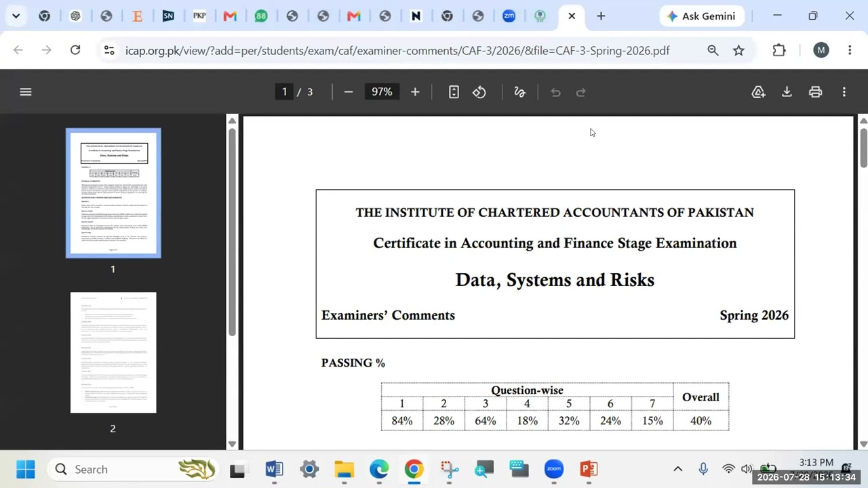Click the "Data, Systems and Risks" title
868x488 pixels.
(x=555, y=280)
